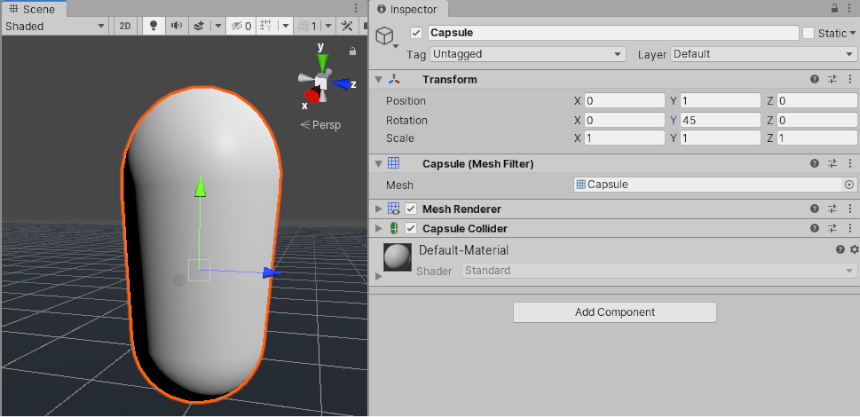Screen dimensions: 860x417
Task: Expand the Mesh Renderer component
Action: [378, 209]
